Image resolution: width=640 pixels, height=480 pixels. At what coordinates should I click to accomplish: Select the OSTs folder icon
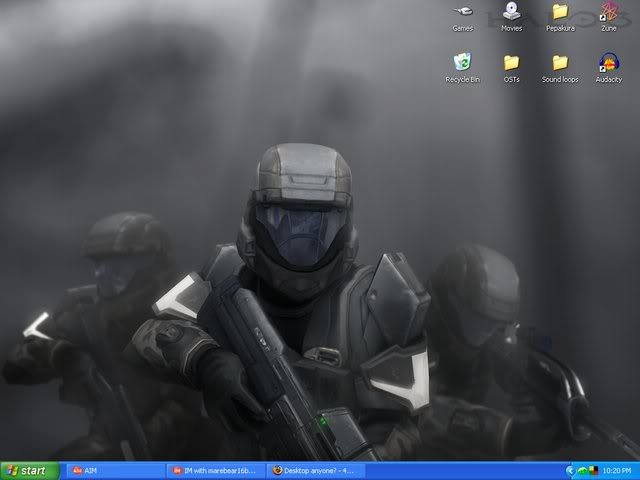511,69
